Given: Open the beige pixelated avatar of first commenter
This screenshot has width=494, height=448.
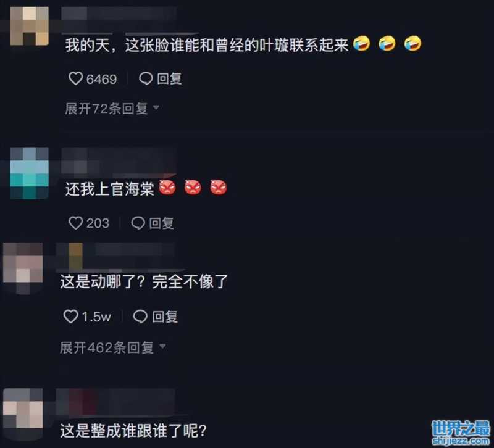Looking at the screenshot, I should [x=29, y=26].
